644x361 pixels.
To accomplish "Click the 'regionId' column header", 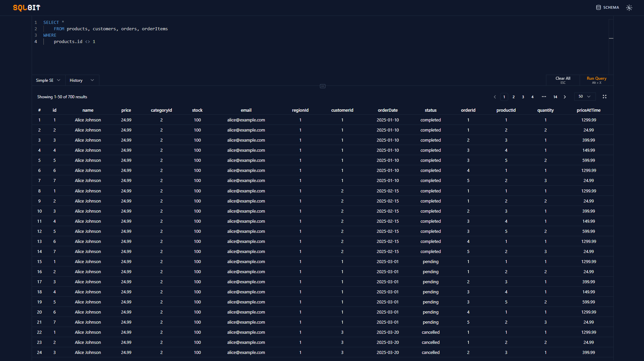I will [x=300, y=110].
